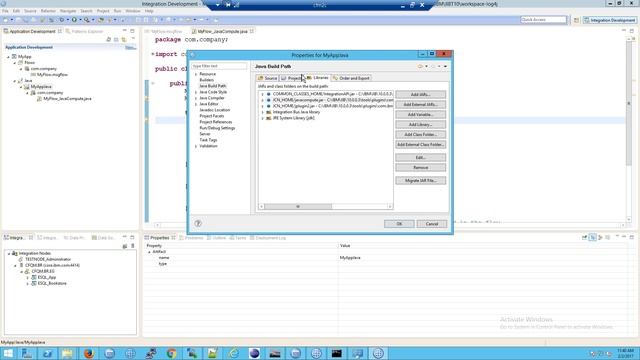Screen dimensions: 640x360
Task: Expand ESQL_Bookstore under integration server
Action: click(28, 283)
